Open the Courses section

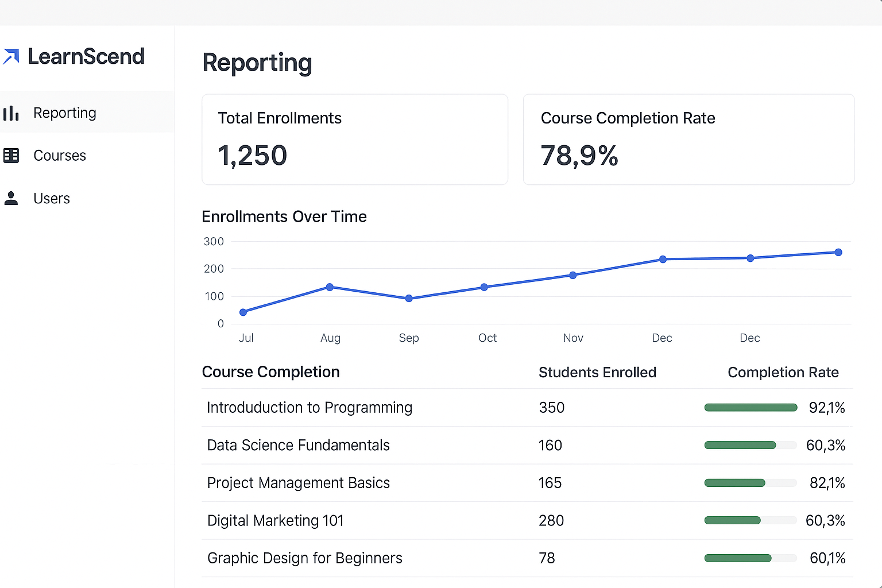click(x=60, y=156)
